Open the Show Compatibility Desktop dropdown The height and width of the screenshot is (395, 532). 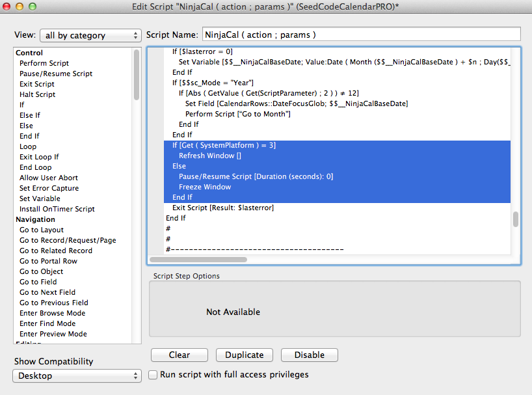77,375
